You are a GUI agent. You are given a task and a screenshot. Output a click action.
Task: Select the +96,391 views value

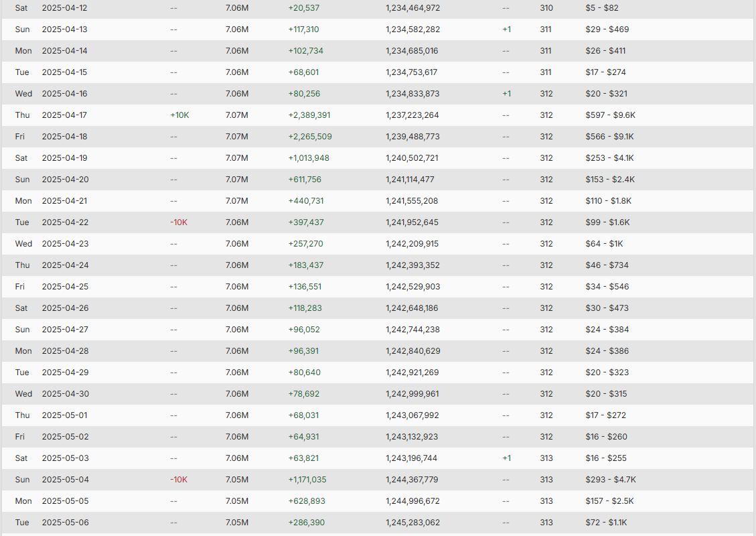(303, 351)
